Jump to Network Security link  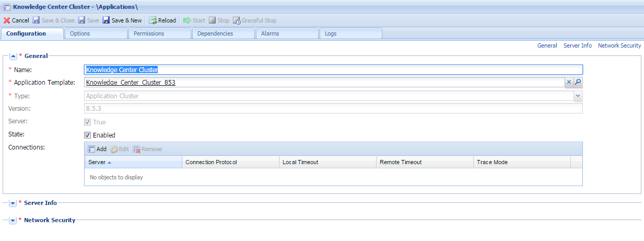(619, 45)
